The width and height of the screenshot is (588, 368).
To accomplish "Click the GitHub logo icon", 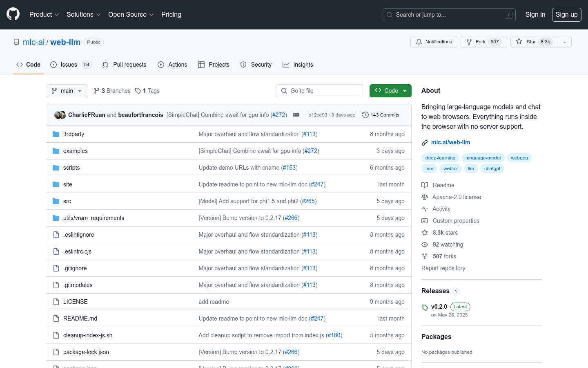I will (x=13, y=14).
